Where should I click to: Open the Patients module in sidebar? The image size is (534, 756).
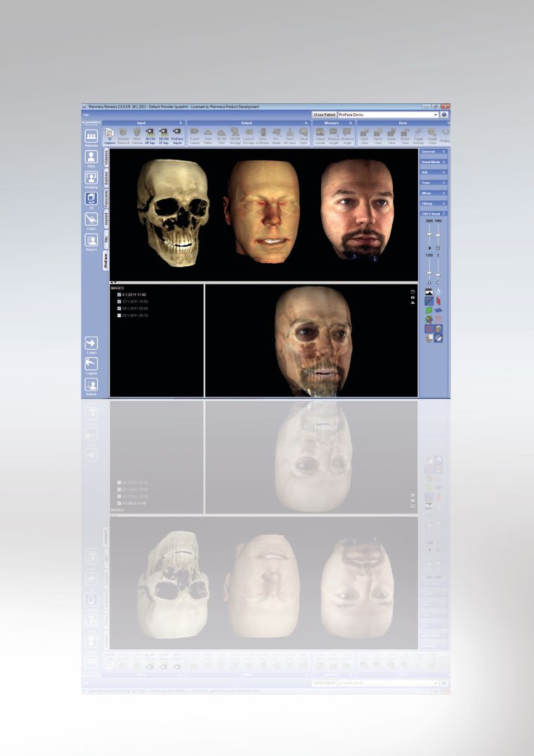[x=91, y=136]
